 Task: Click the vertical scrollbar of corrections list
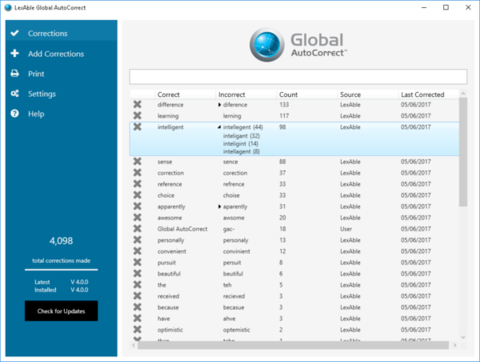coord(463,152)
